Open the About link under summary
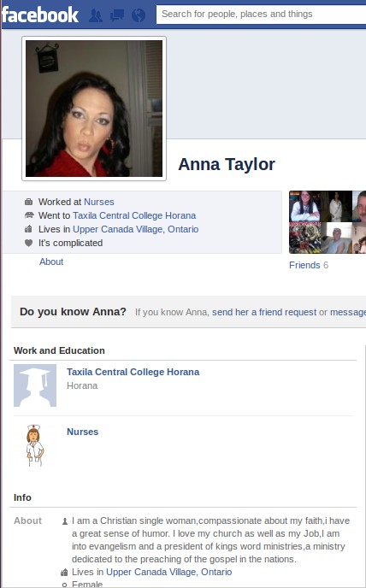Screen dimensions: 366x588 (51, 262)
